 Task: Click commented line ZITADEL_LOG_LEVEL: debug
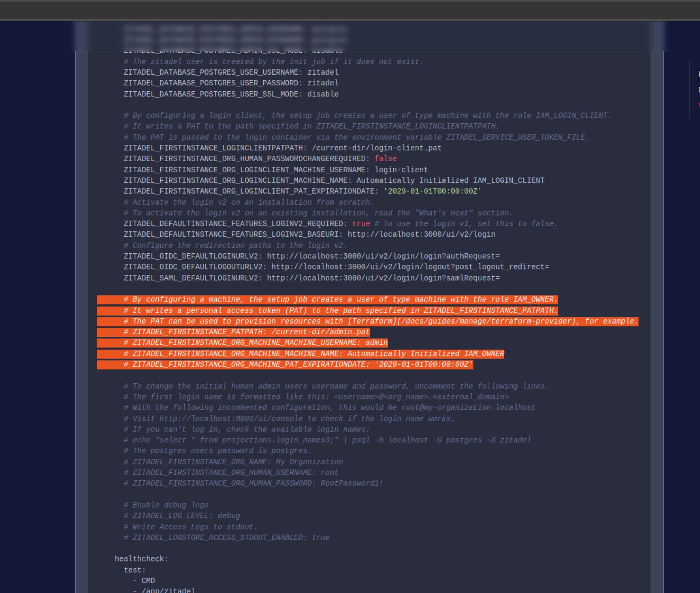coord(182,516)
